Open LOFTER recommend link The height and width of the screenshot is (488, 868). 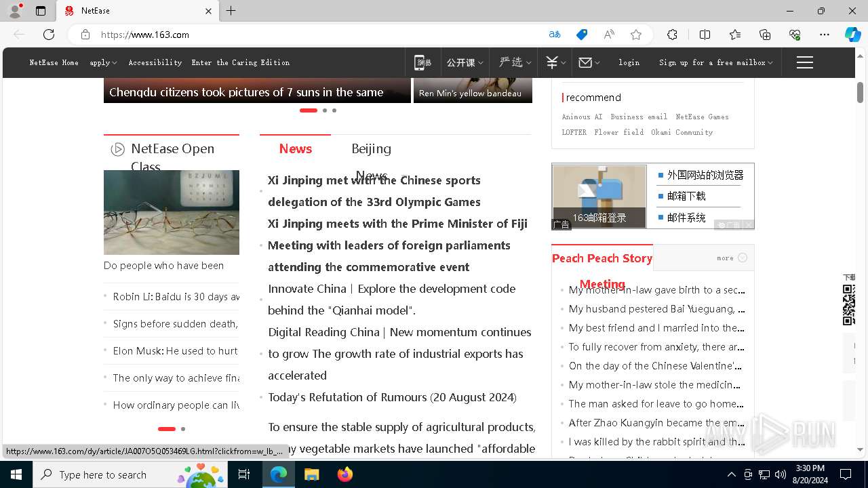574,132
